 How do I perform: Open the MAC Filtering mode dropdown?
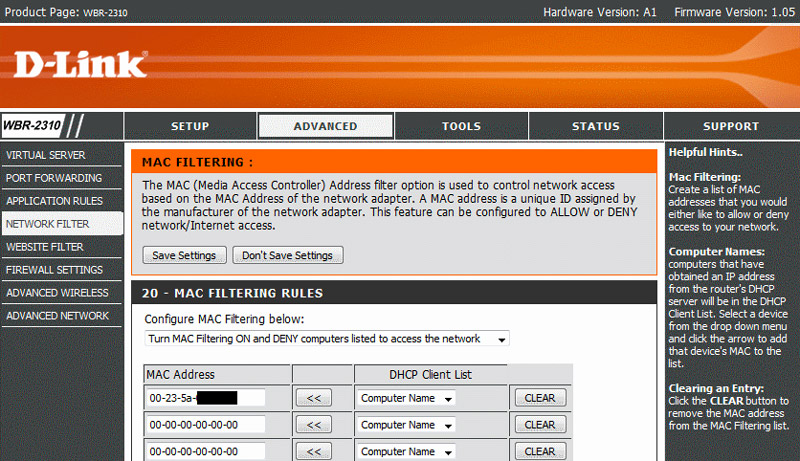(x=327, y=339)
